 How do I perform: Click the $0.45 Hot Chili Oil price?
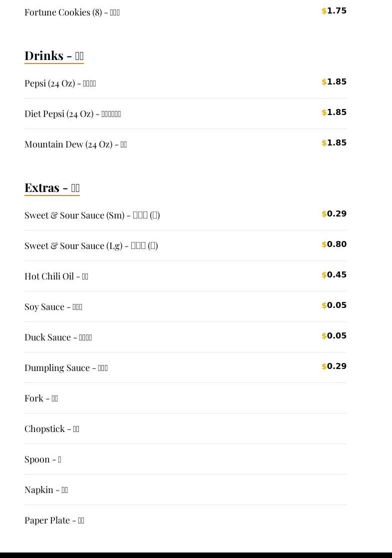[334, 275]
